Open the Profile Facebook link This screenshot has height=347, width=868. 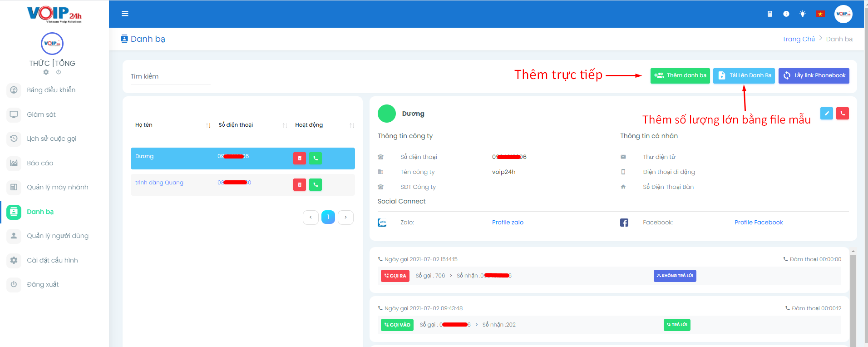759,223
